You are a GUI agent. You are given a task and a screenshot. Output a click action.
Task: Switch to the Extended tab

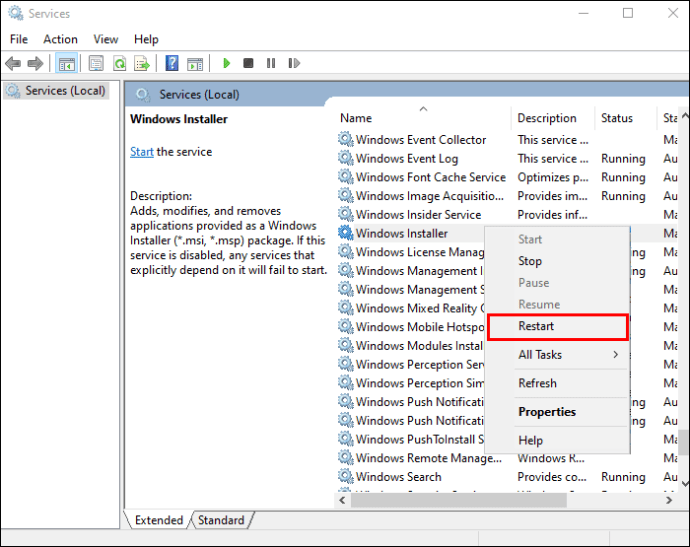158,520
